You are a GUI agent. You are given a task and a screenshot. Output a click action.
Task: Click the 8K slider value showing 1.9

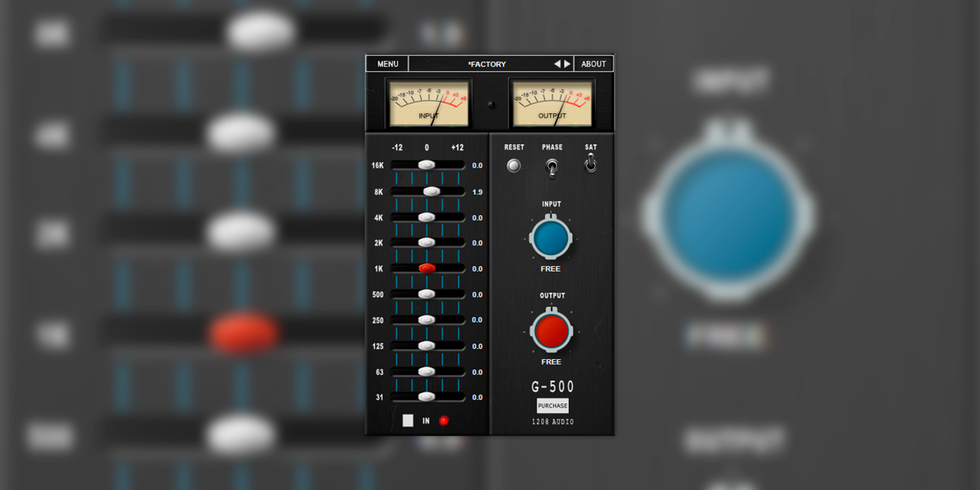(x=477, y=191)
